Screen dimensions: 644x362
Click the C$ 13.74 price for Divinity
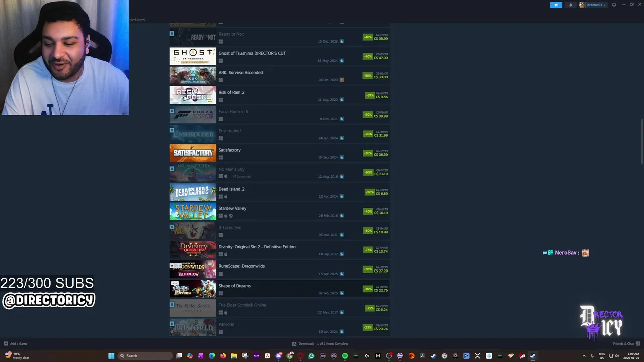pyautogui.click(x=381, y=251)
